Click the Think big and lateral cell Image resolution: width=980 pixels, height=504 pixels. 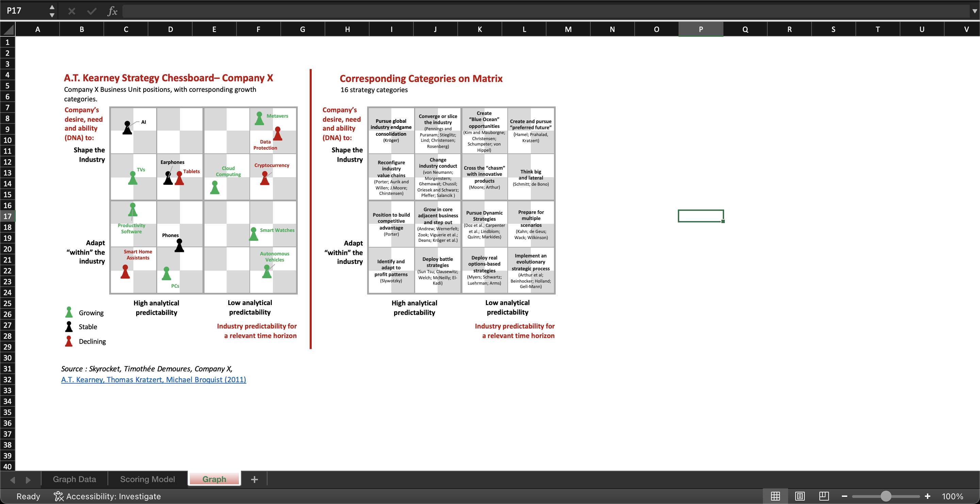531,178
